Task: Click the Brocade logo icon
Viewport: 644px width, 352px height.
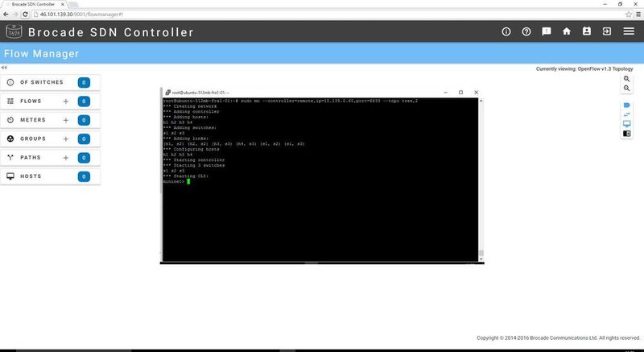Action: tap(14, 31)
